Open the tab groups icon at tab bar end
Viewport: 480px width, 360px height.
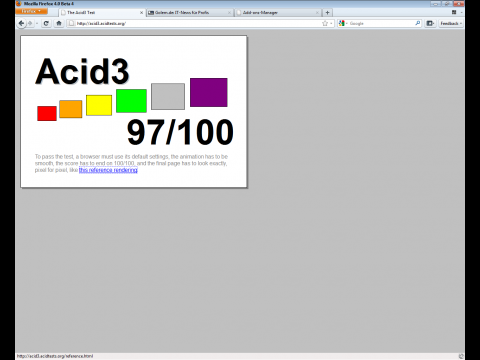[x=454, y=12]
